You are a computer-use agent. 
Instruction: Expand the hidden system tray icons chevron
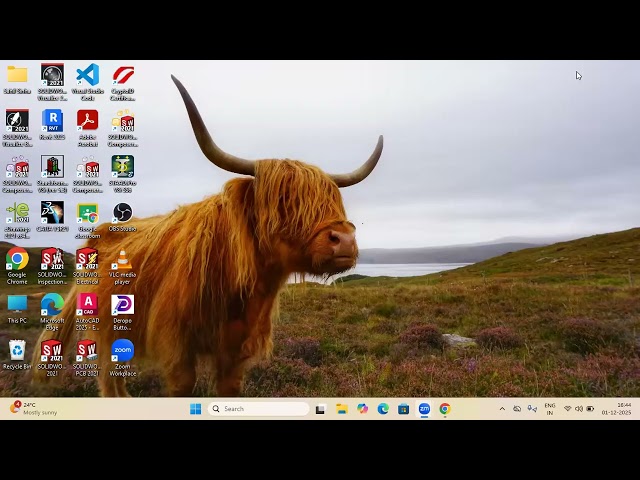(x=502, y=409)
